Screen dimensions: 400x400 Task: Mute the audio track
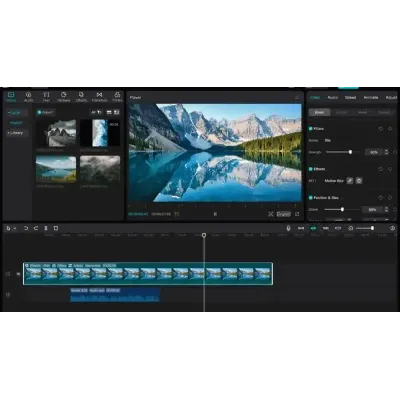pyautogui.click(x=8, y=295)
